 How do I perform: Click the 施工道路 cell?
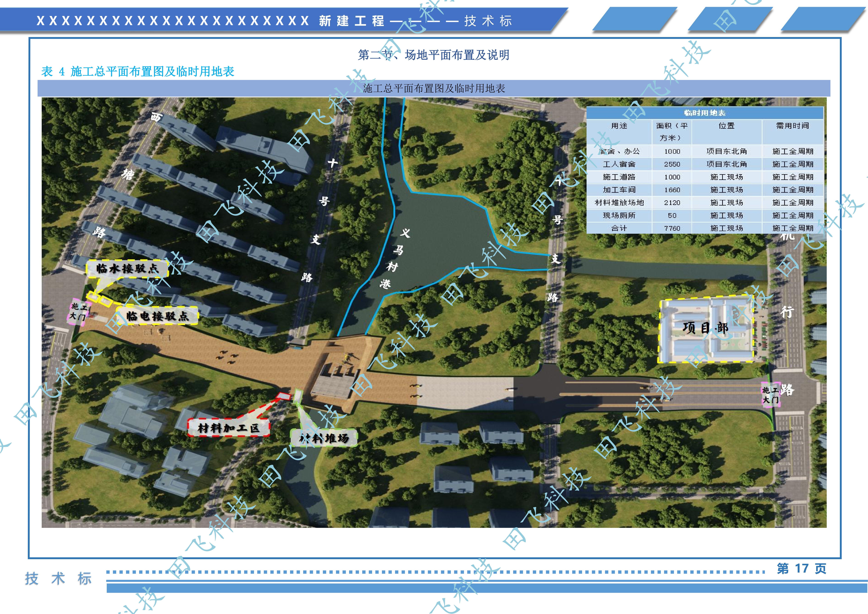click(x=619, y=177)
